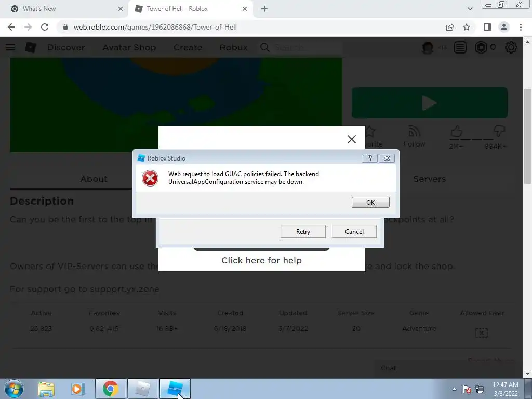Click the Roblox logo home icon
Viewport: 532px width, 399px height.
point(31,47)
